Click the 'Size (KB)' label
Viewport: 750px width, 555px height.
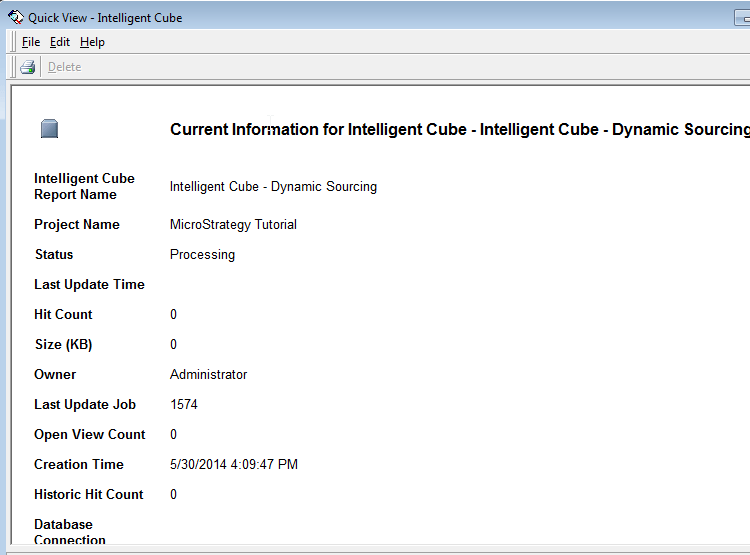pyautogui.click(x=63, y=345)
